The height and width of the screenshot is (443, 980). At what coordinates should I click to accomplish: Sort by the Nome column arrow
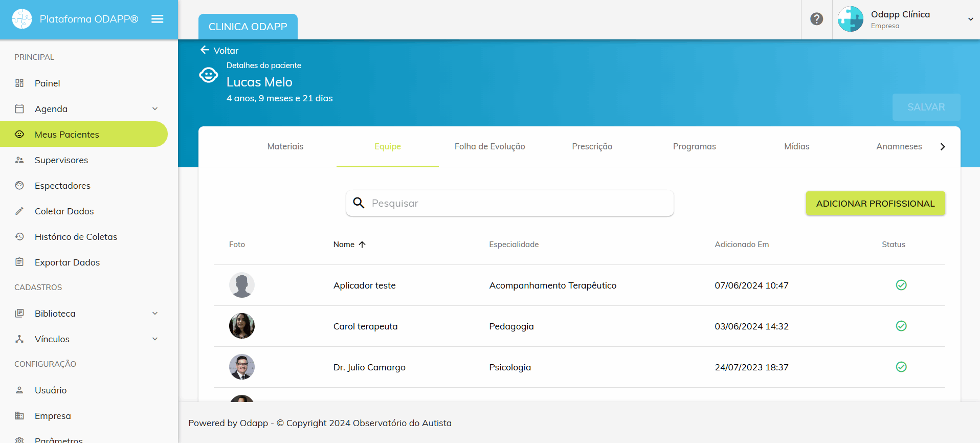point(362,245)
